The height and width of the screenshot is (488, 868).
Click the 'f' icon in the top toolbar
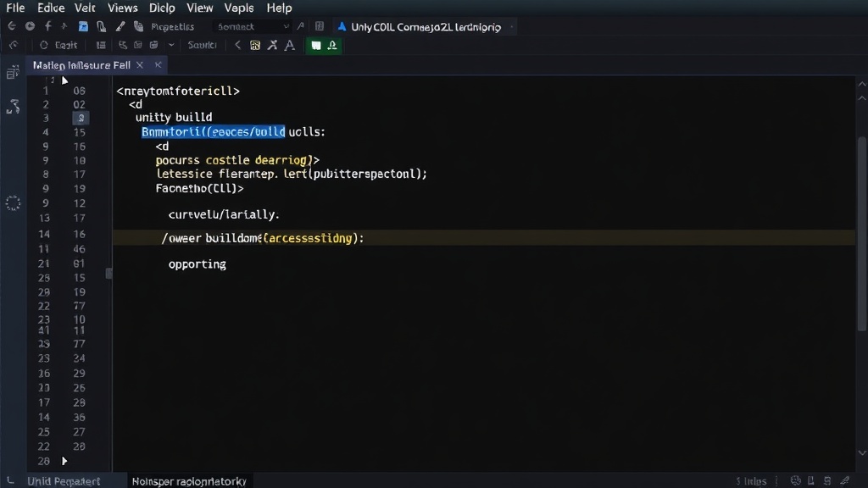click(x=48, y=26)
